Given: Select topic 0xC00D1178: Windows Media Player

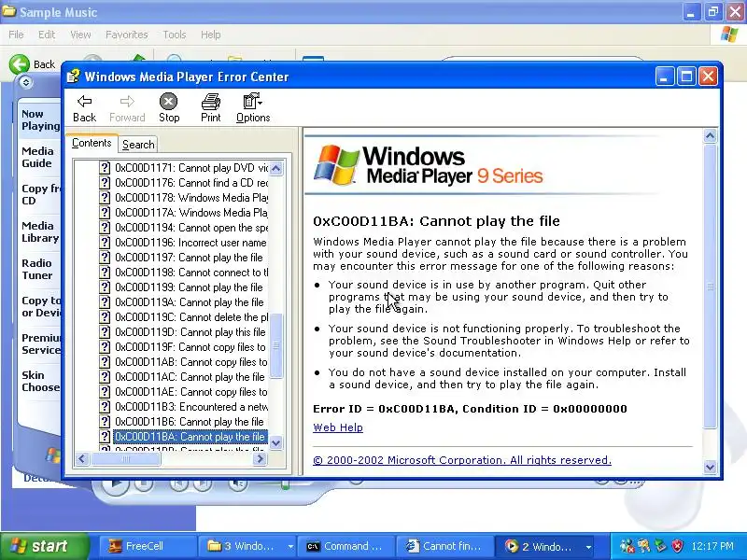Looking at the screenshot, I should point(191,198).
